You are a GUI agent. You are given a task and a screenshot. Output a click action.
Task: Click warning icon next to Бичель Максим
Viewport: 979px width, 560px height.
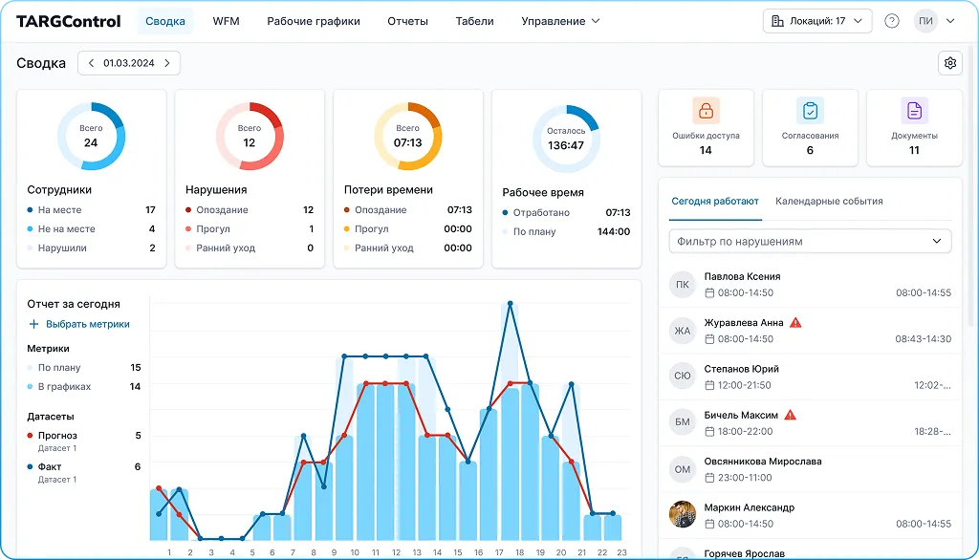click(790, 416)
